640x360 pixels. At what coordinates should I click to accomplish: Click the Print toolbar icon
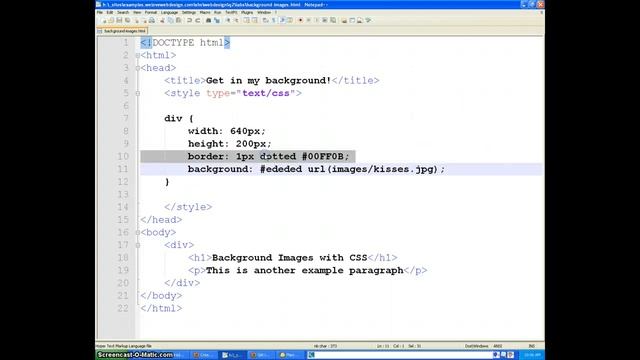point(152,20)
